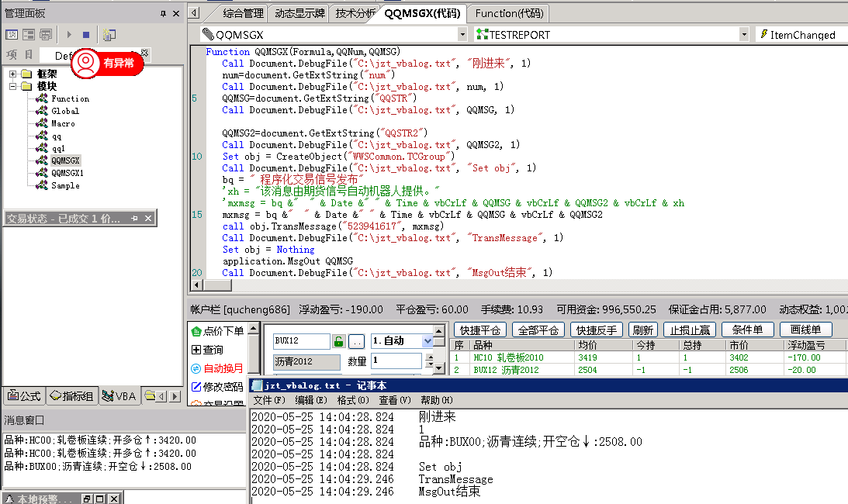Select the Function module in tree

70,98
